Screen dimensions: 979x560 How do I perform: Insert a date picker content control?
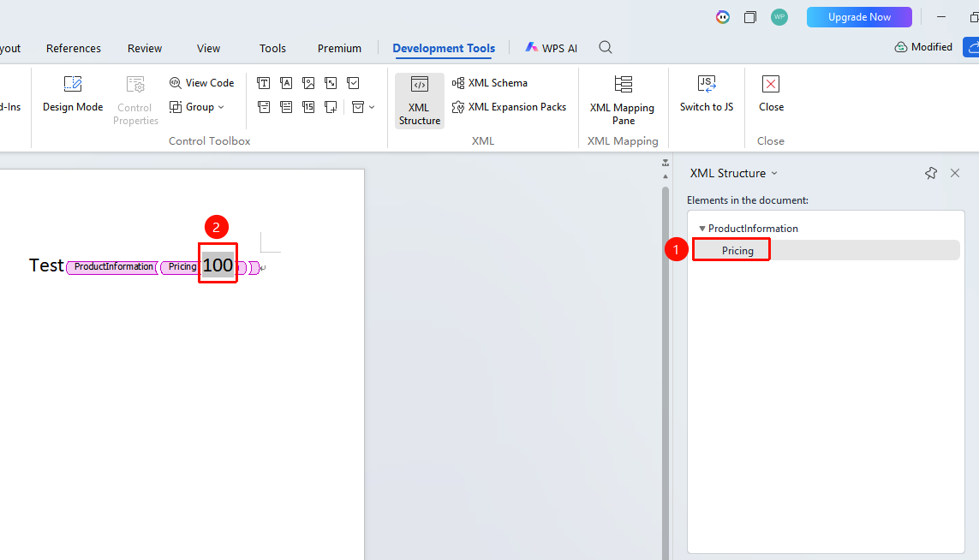[308, 107]
